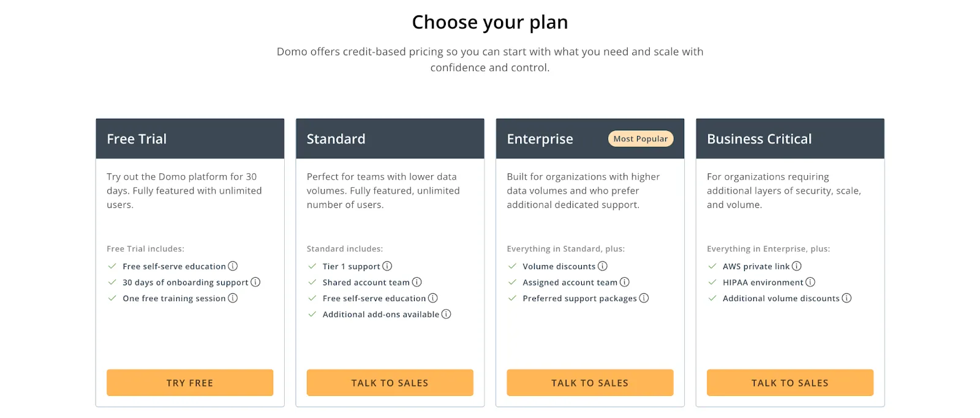Click the info icon next to Tier 1 support
Screen dimensions: 980x418
(388, 266)
